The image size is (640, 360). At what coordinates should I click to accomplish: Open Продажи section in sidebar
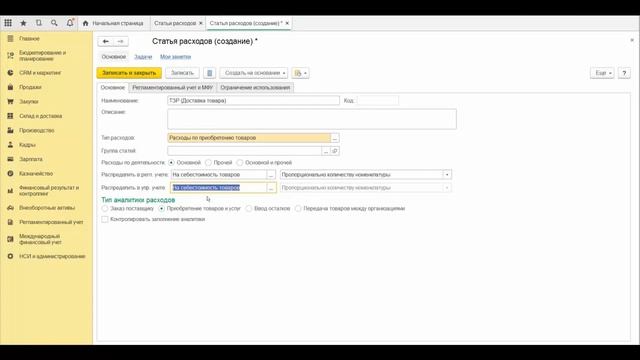(30, 87)
